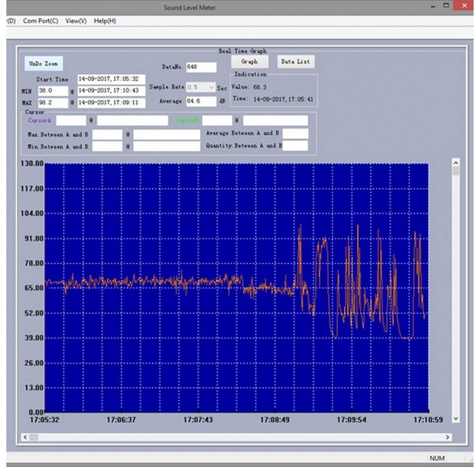Viewport: 476px width, 467px height.
Task: Click the horizontal scrollbar thumb under graph
Action: click(x=34, y=437)
